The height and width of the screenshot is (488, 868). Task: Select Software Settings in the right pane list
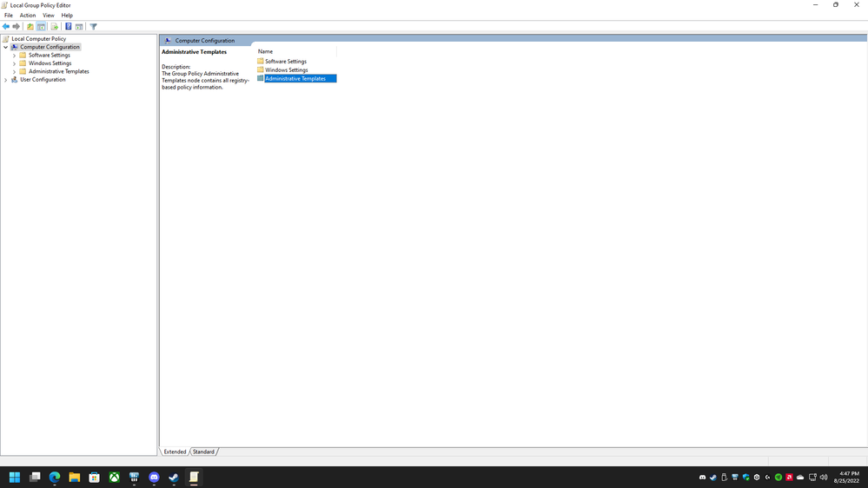tap(286, 62)
